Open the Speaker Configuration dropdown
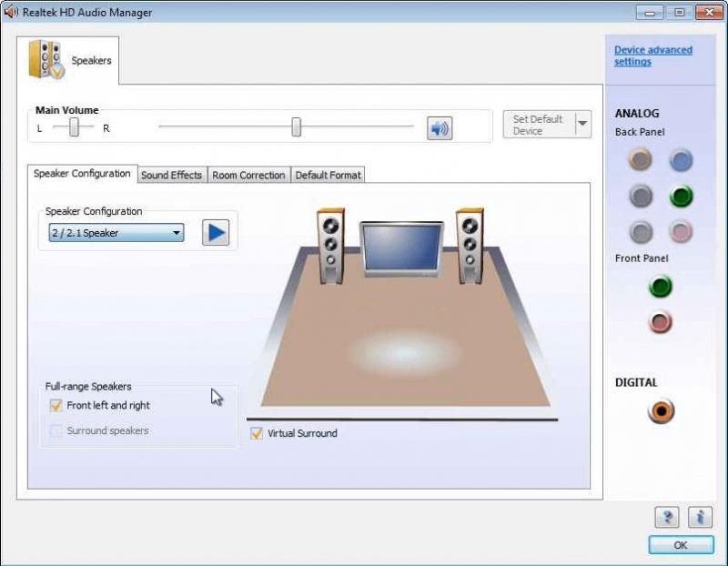Image resolution: width=728 pixels, height=566 pixels. point(178,233)
